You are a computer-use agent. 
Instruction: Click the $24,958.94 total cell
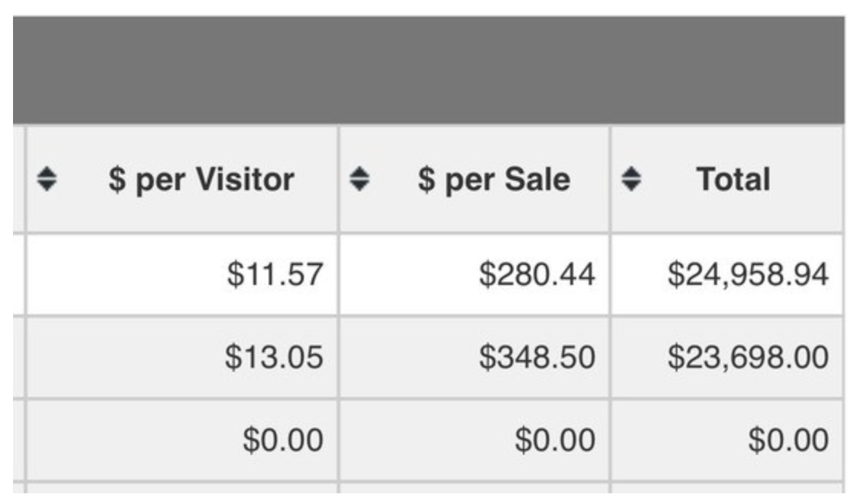click(x=727, y=275)
